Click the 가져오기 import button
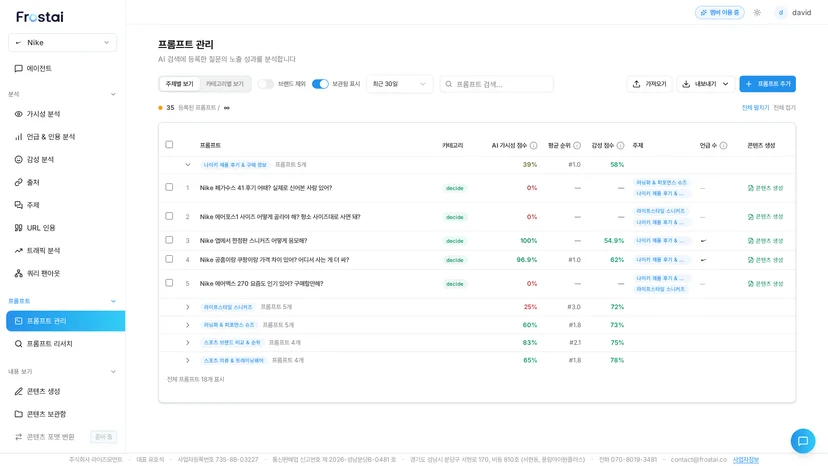Viewport: 828px width, 466px height. 650,84
